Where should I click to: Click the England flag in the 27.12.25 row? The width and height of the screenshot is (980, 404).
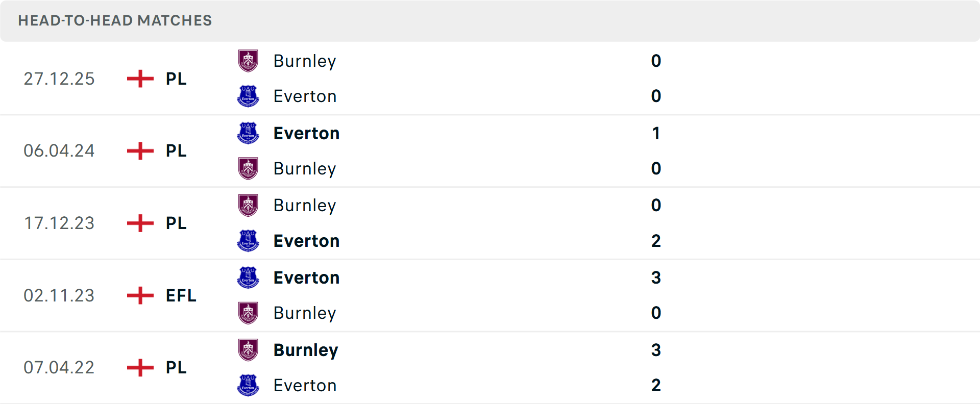139,79
